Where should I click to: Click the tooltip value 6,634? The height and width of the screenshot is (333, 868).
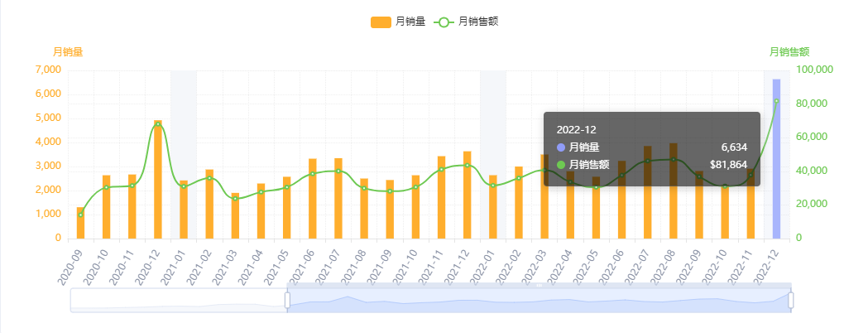tap(734, 147)
